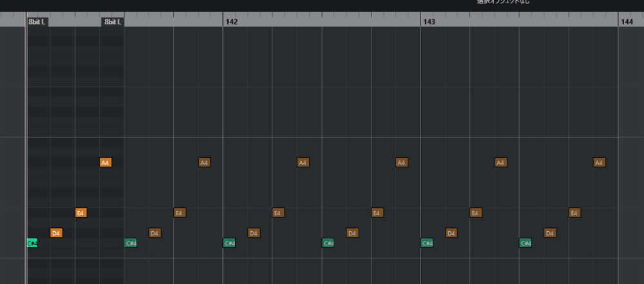Select the second C#4 note in bar 143
This screenshot has width=644, height=284.
(x=526, y=243)
